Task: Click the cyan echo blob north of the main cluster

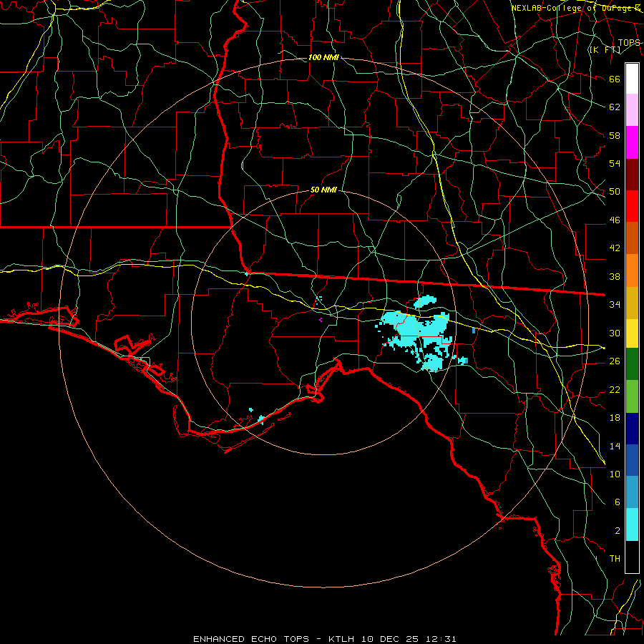Action: 424,302
